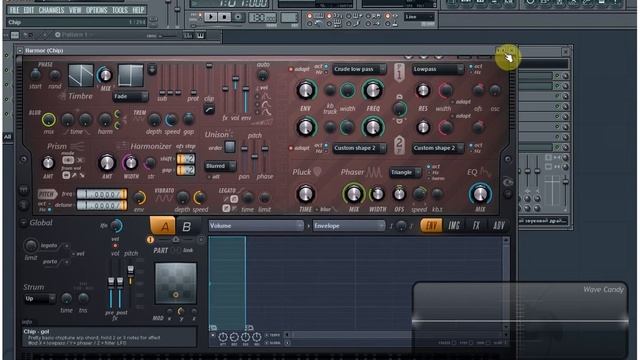The height and width of the screenshot is (360, 640).
Task: Select part B in Harmor
Action: click(187, 226)
